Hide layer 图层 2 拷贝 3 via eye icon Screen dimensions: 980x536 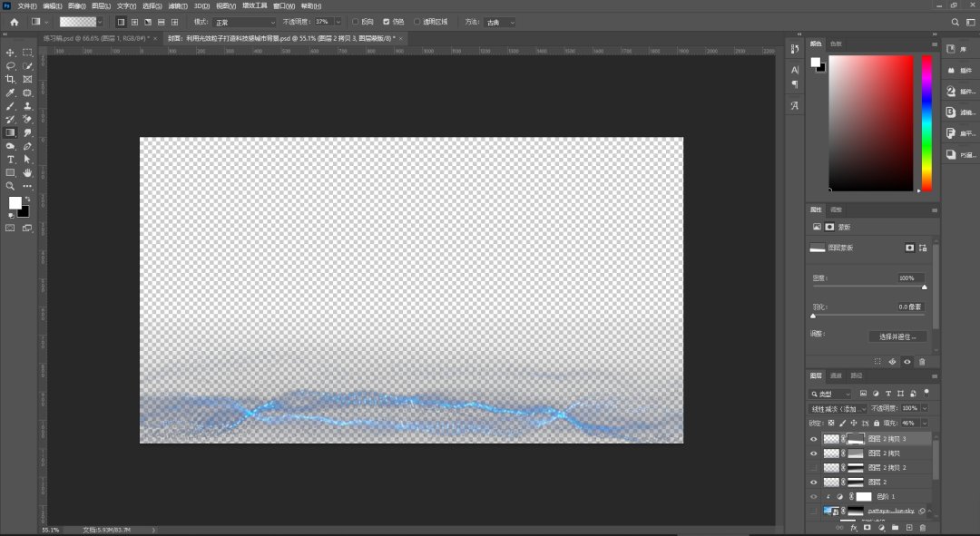(x=813, y=439)
